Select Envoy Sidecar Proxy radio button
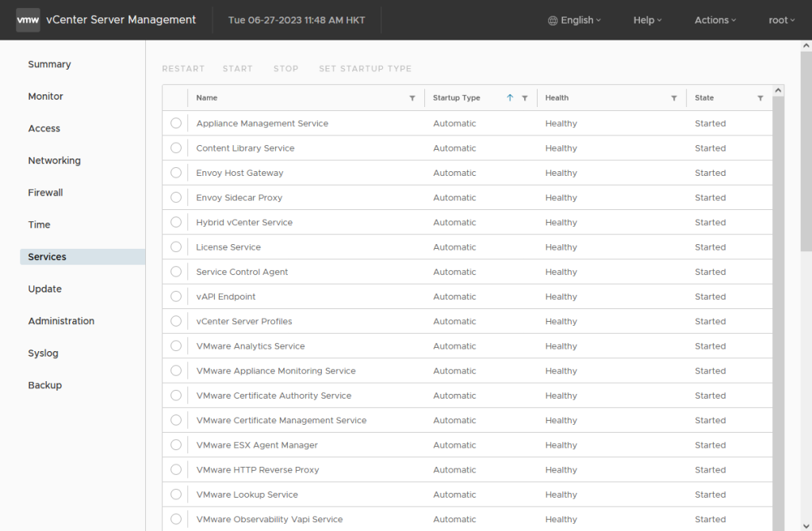 pyautogui.click(x=176, y=197)
